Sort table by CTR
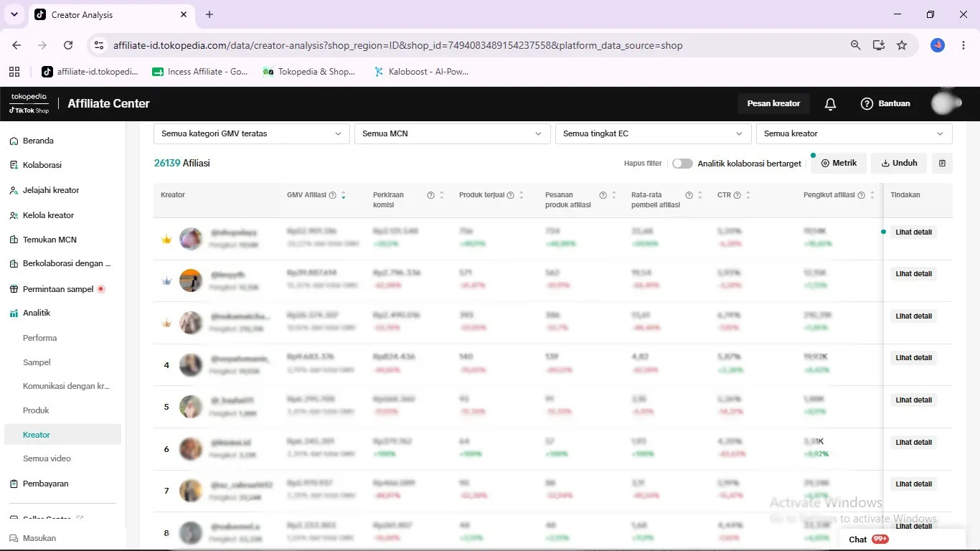Image resolution: width=980 pixels, height=551 pixels. (748, 195)
